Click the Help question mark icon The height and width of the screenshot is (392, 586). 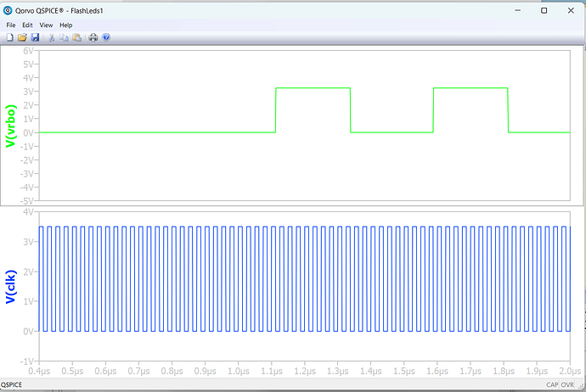point(106,37)
